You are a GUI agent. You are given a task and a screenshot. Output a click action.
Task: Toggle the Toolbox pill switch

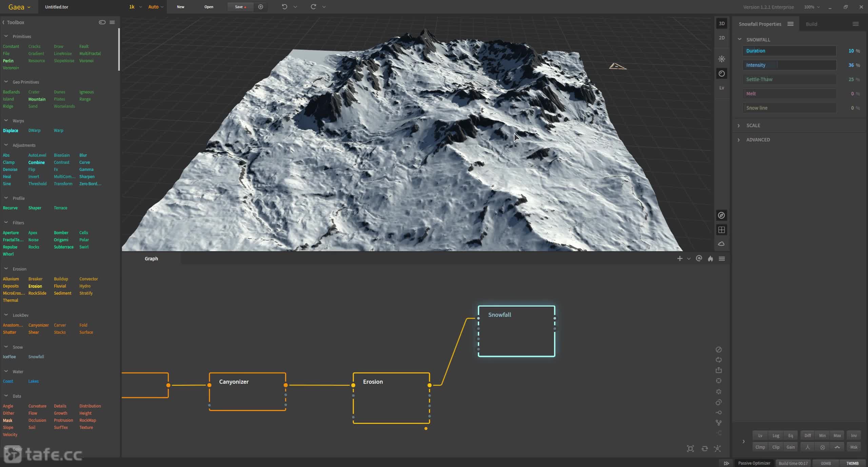102,22
